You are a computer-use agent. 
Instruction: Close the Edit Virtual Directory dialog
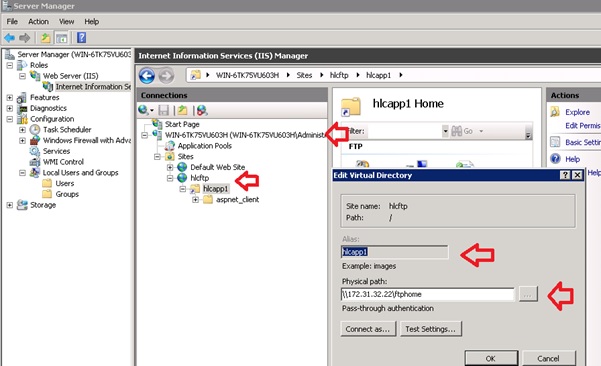[x=577, y=175]
